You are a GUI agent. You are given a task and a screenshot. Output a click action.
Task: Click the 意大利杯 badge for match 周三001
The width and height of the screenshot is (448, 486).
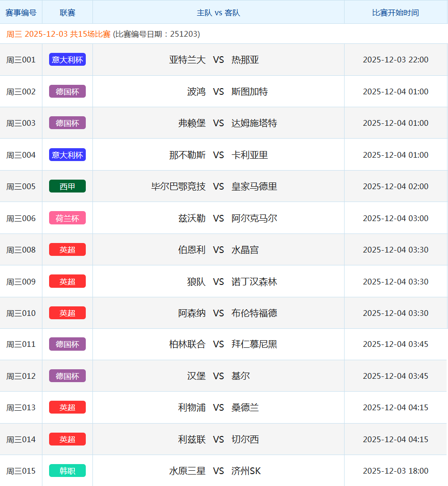[x=67, y=60]
